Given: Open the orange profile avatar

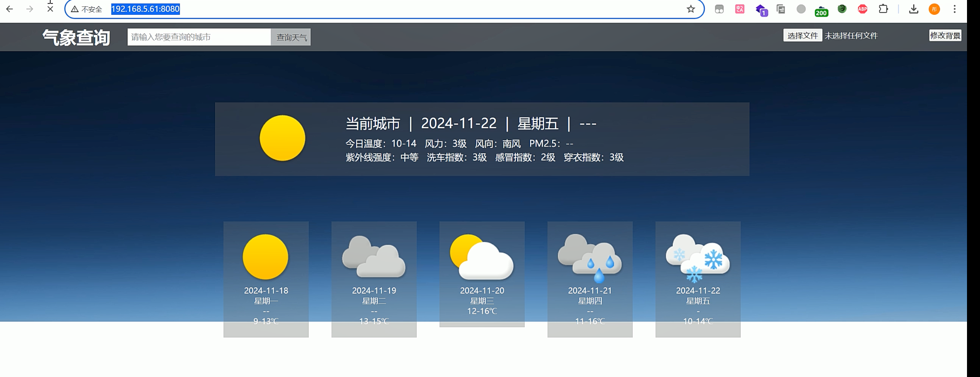Looking at the screenshot, I should pos(934,9).
